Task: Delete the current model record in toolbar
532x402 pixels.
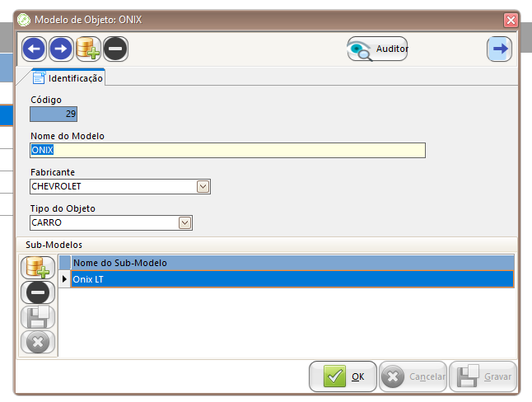Action: [115, 49]
